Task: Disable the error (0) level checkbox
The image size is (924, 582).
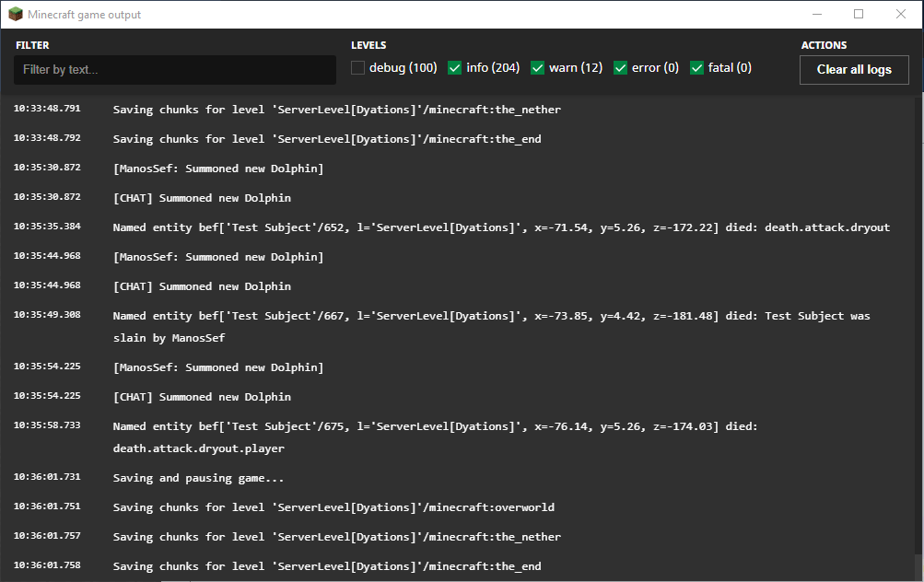Action: [621, 68]
